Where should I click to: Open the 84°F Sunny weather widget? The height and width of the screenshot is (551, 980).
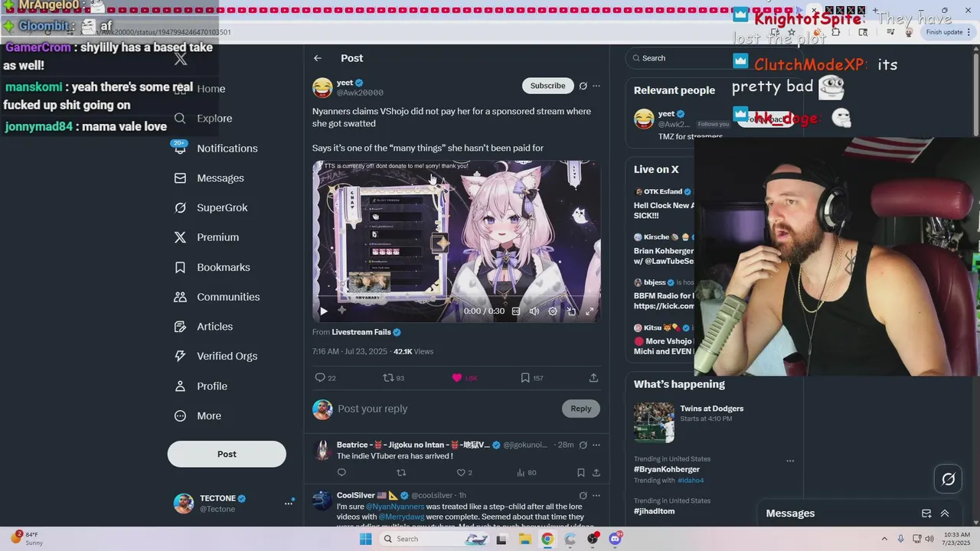(27, 539)
